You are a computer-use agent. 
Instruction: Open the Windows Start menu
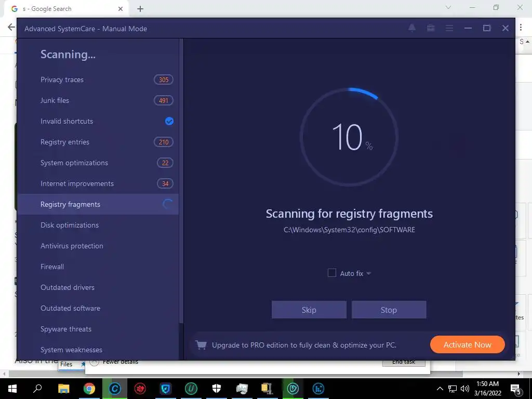point(12,389)
